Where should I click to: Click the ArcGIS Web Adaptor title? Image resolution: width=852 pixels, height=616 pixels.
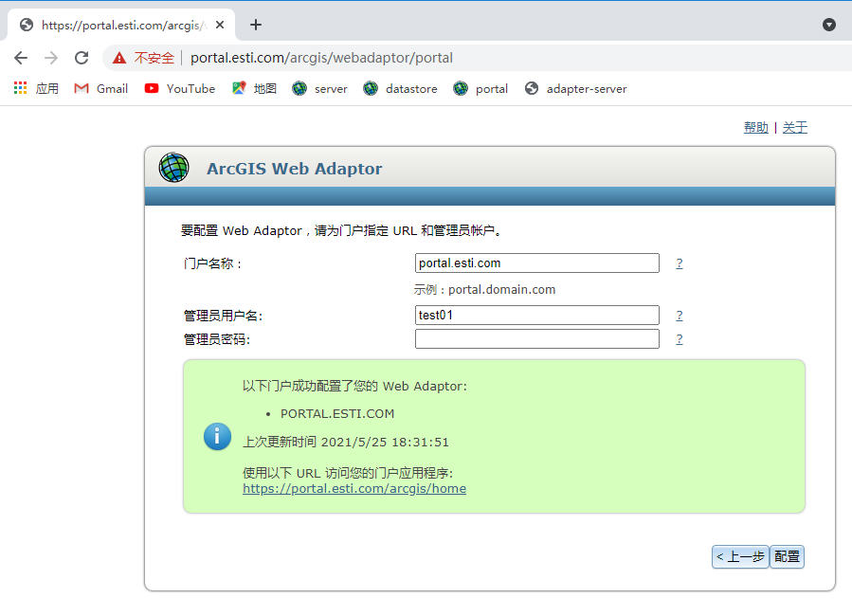coord(294,169)
